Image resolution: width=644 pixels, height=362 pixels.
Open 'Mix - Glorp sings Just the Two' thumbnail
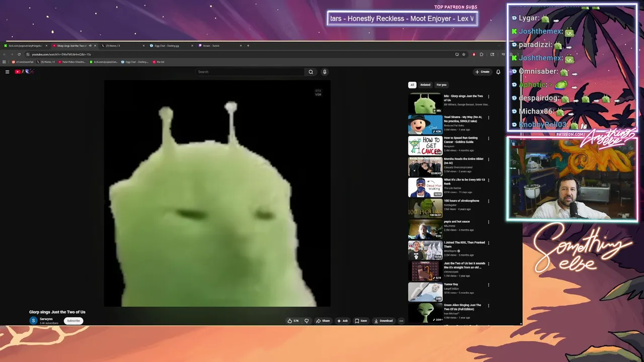(x=425, y=104)
